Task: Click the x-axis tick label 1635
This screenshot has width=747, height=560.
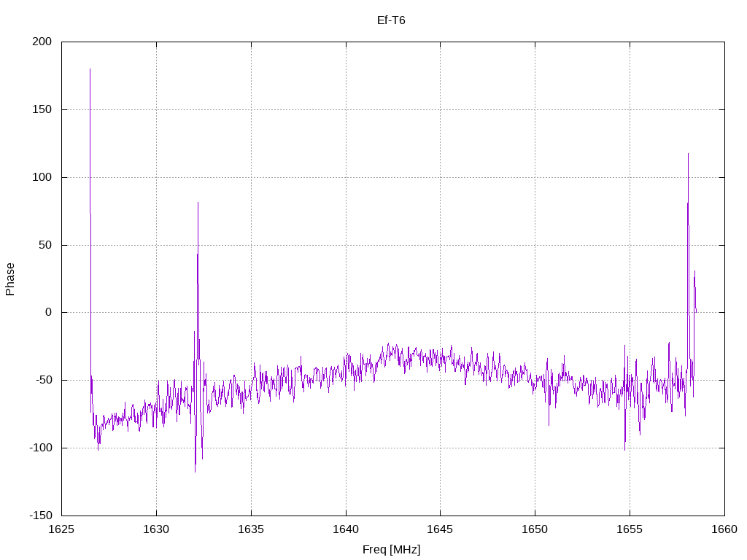Action: click(251, 529)
